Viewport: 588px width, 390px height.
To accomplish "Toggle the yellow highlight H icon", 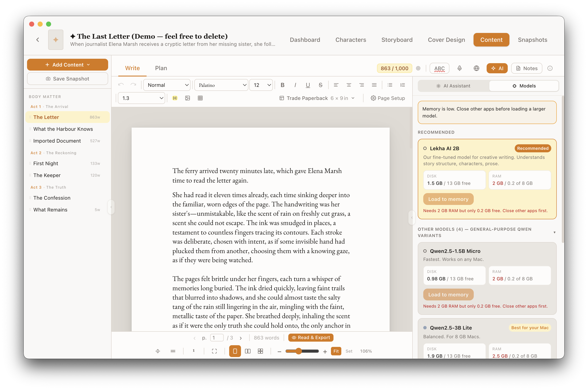I will (x=175, y=98).
